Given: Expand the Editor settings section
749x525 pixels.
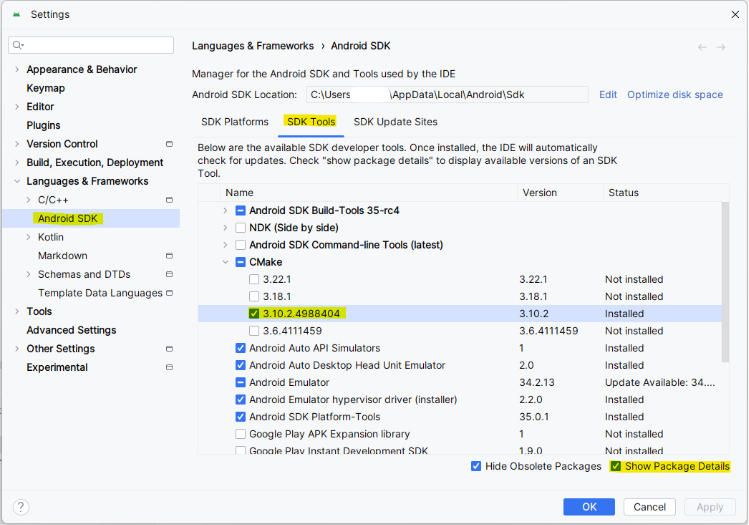Looking at the screenshot, I should point(17,107).
